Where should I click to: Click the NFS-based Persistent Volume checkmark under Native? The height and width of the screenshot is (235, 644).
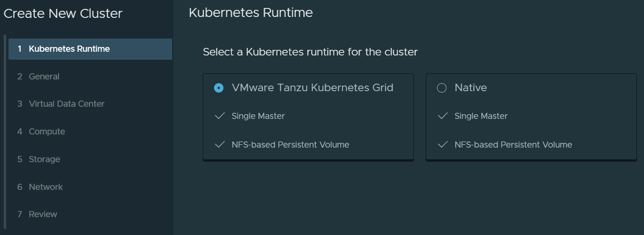pos(443,145)
